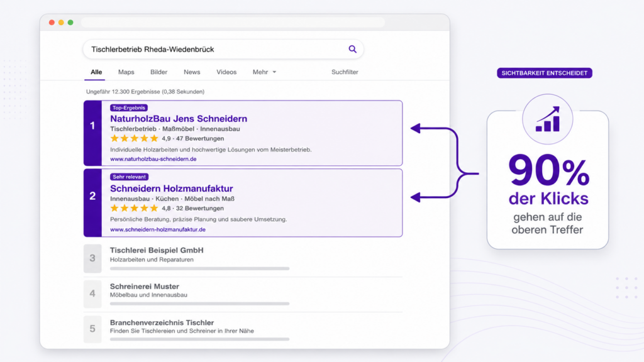Click the magnifying glass search icon
644x362 pixels.
(352, 49)
